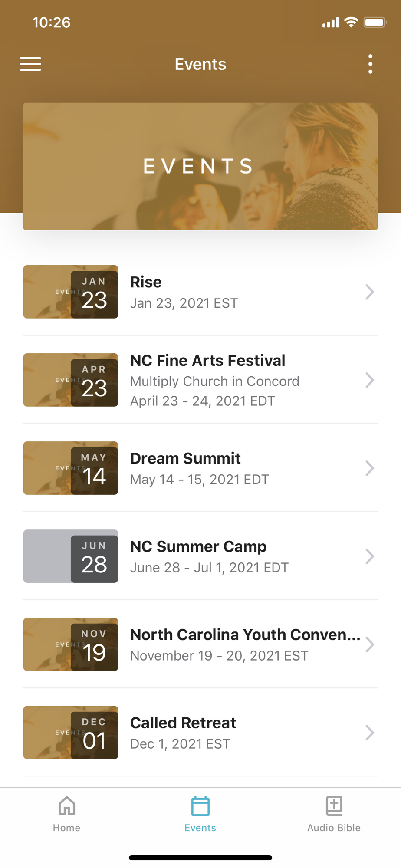This screenshot has height=868, width=401.
Task: Tap the DEC 01 date thumbnail
Action: (71, 732)
